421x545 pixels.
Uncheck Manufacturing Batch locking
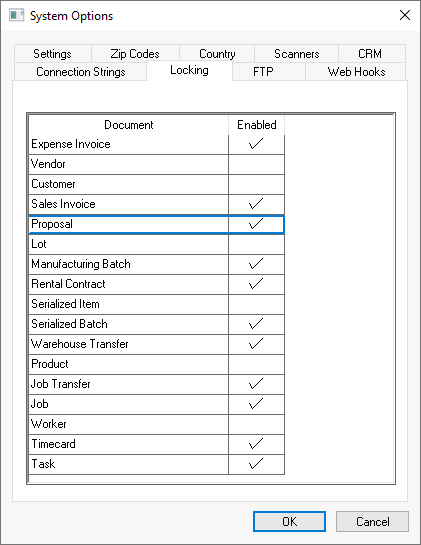click(256, 264)
